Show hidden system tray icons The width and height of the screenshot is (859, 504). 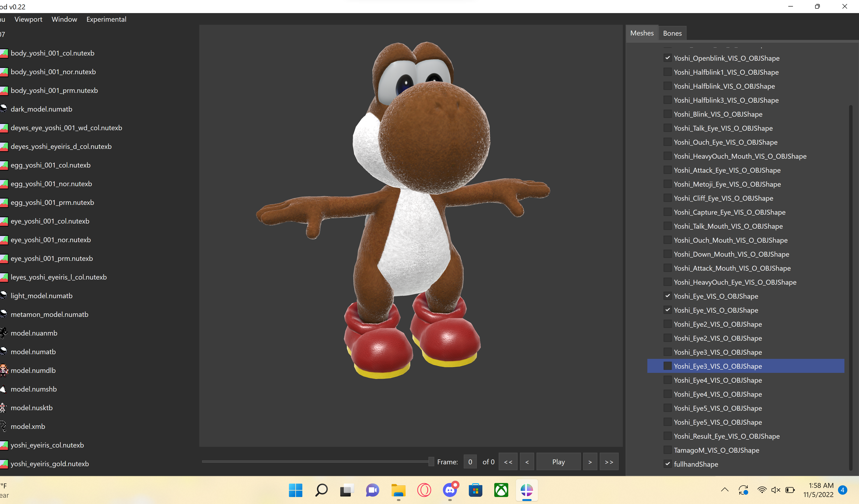tap(725, 490)
